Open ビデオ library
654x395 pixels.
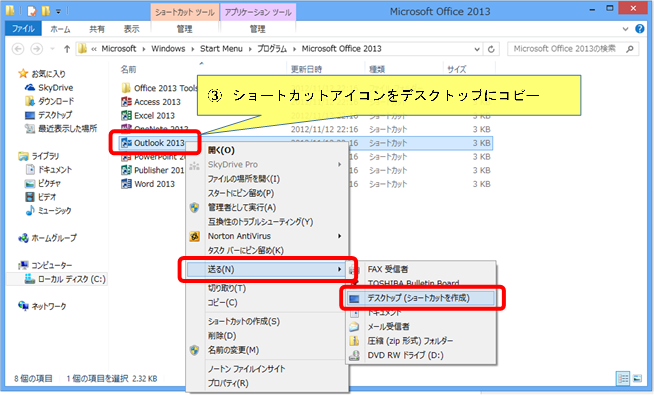(47, 197)
